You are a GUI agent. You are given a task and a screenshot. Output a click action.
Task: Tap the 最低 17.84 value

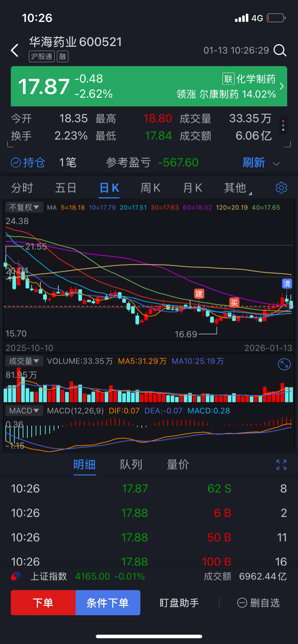(158, 135)
